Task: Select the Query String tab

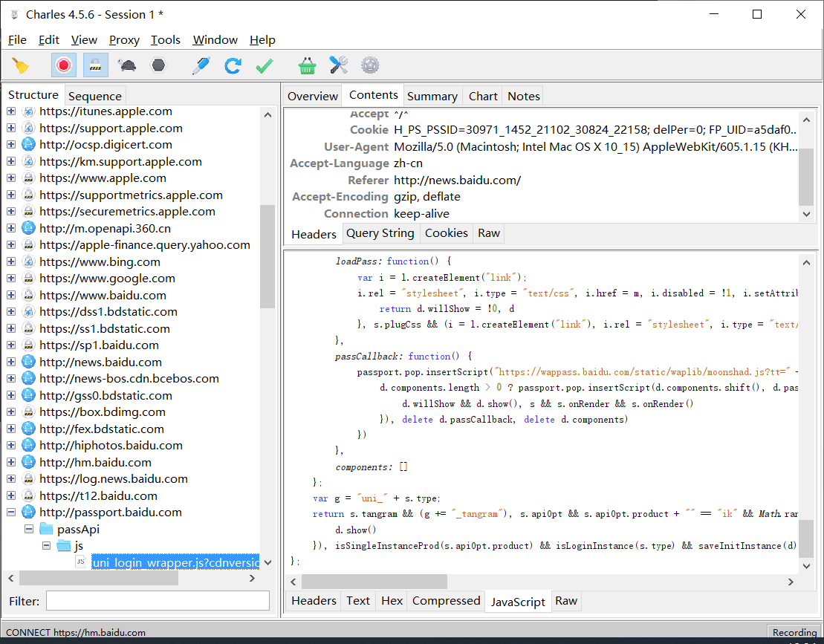Action: (380, 233)
